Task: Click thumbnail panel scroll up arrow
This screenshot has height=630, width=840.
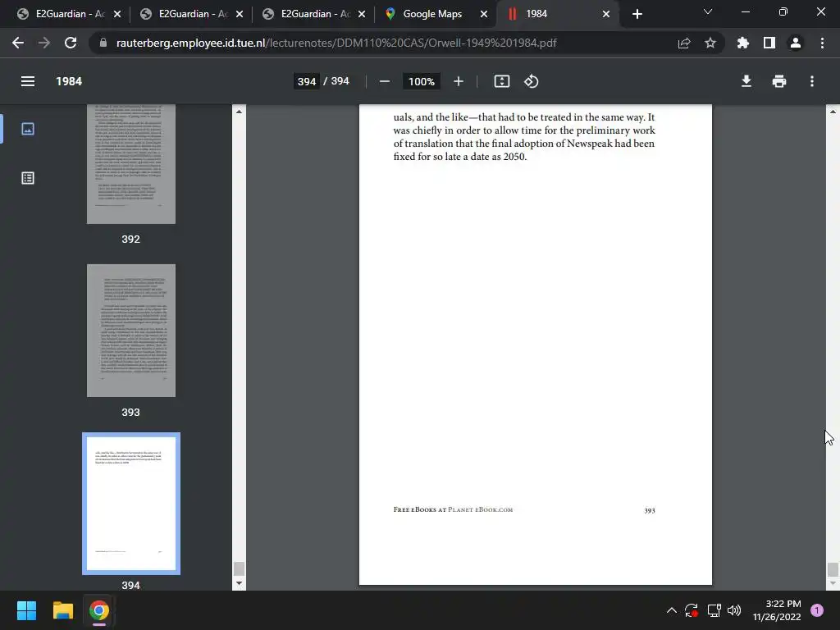Action: click(x=239, y=112)
